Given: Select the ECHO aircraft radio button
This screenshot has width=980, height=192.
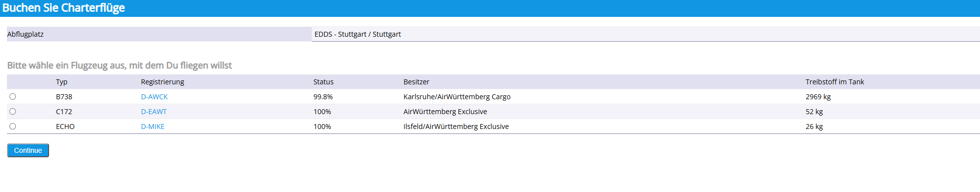Looking at the screenshot, I should click(13, 127).
